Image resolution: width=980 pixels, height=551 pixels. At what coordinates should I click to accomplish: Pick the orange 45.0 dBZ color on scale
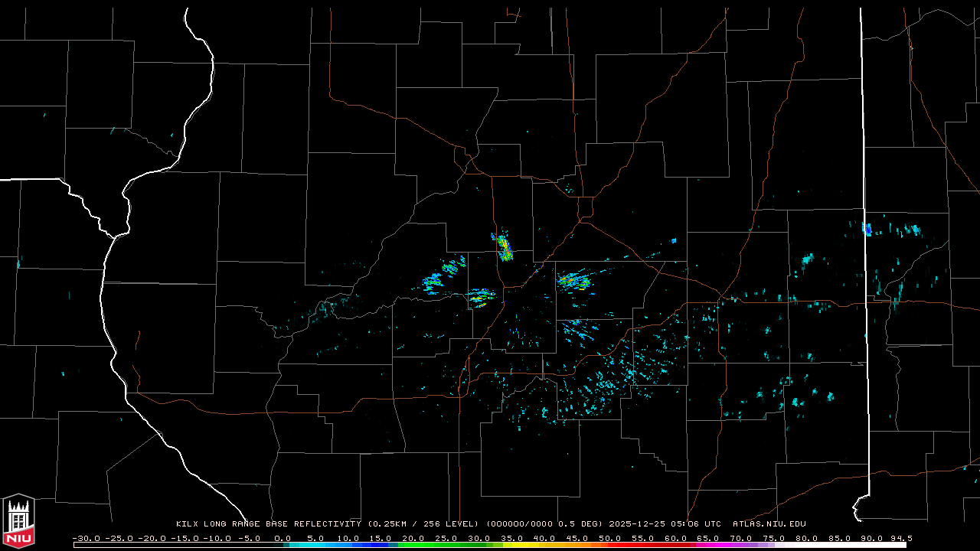point(577,545)
